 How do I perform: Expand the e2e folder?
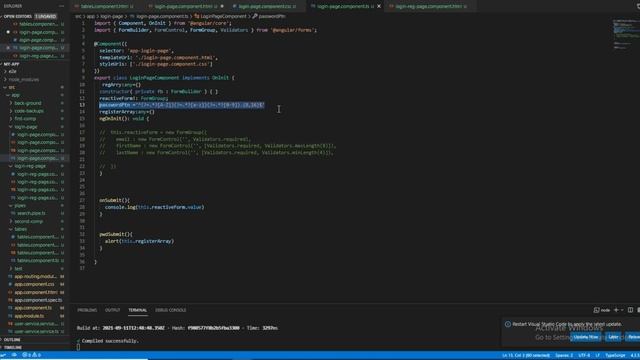click(12, 71)
